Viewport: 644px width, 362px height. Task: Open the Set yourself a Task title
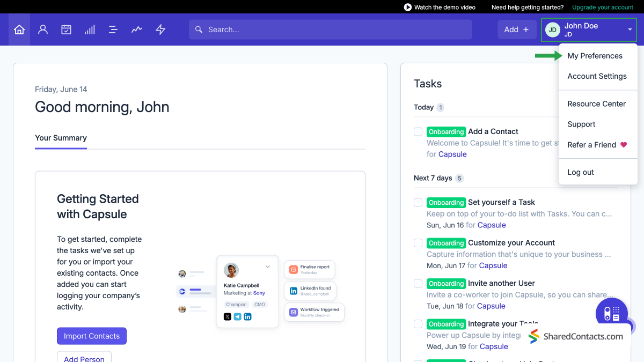[501, 202]
